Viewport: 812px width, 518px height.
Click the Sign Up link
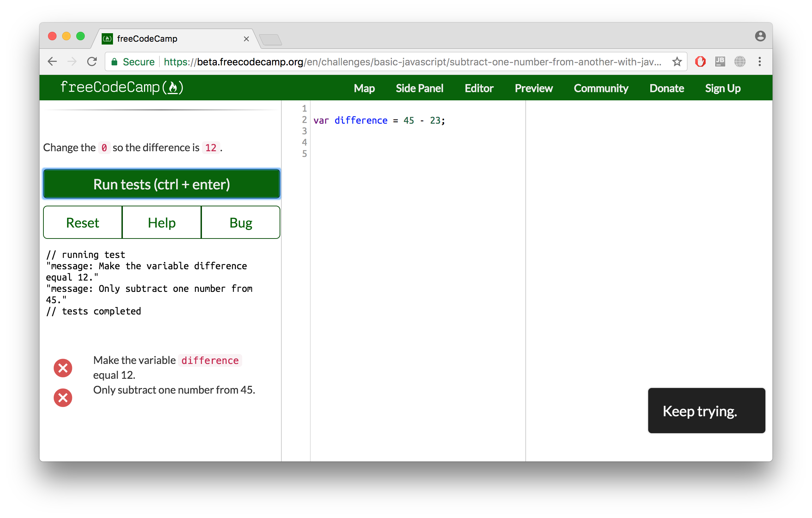click(723, 88)
